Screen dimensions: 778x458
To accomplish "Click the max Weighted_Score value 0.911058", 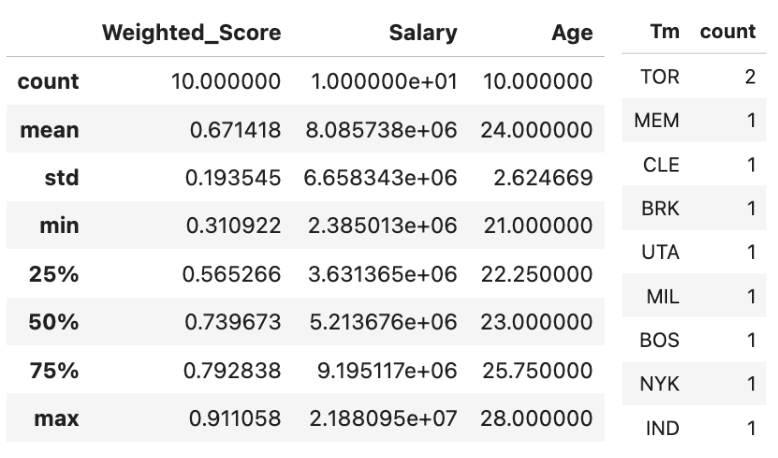I will 235,418.
